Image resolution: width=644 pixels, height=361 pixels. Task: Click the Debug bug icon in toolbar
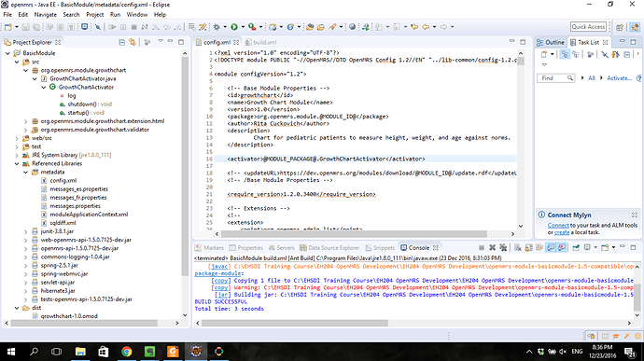point(217,27)
